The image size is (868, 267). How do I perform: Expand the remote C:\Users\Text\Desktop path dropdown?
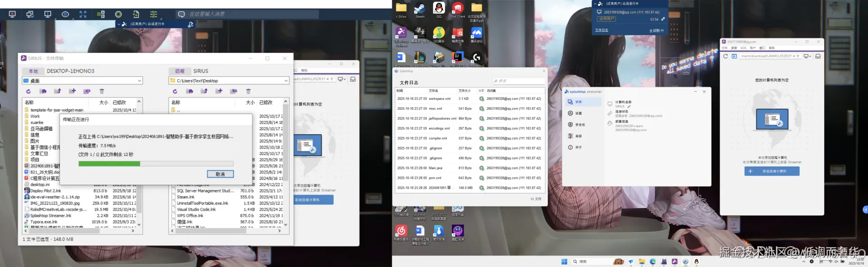tap(286, 81)
